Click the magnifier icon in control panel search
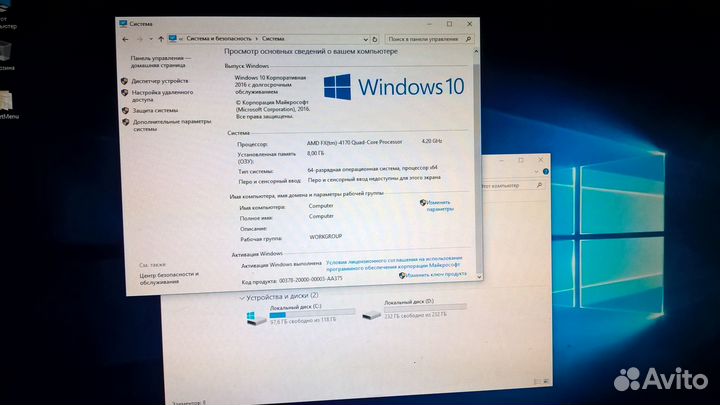This screenshot has width=720, height=405. (x=468, y=39)
